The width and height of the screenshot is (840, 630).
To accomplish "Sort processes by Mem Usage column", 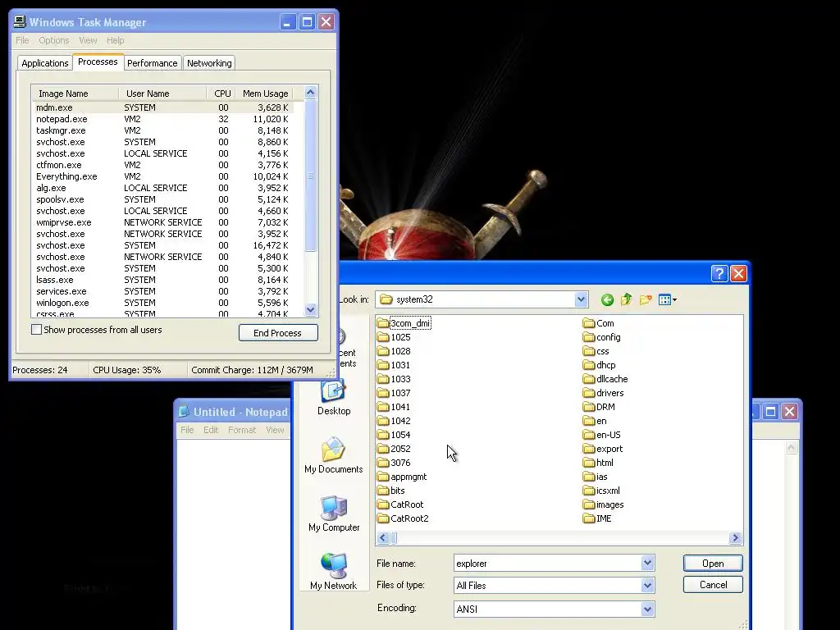I will coord(265,94).
